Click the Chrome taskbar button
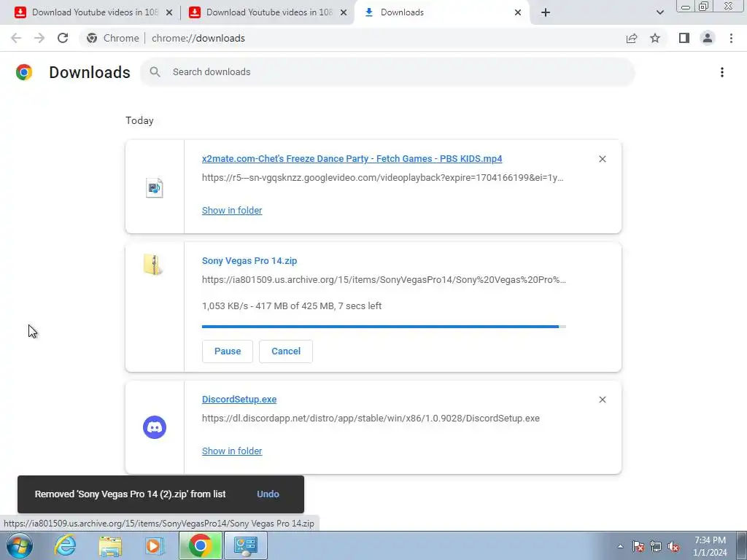 click(x=200, y=545)
